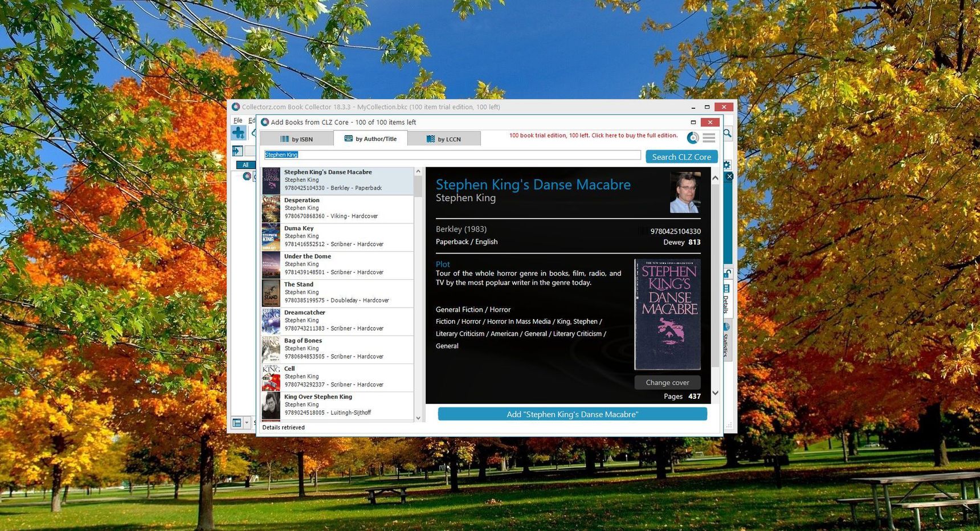Select the Under the Dome result row

point(338,265)
